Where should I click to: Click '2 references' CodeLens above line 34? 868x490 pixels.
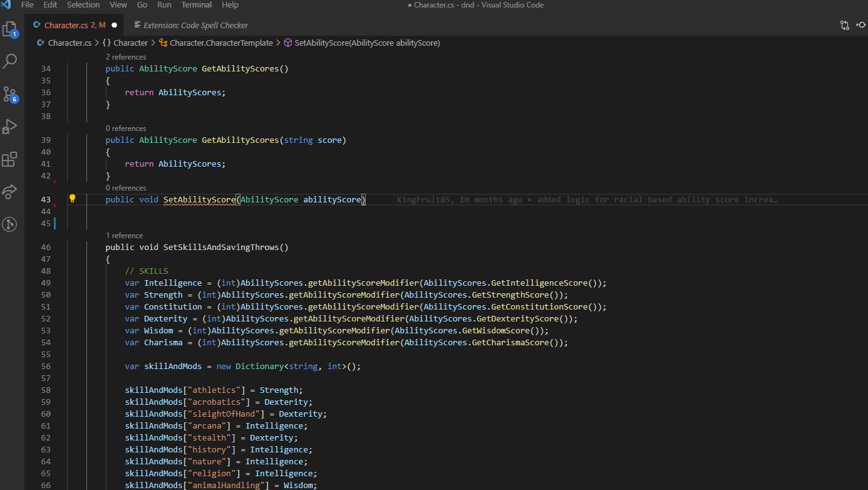[126, 57]
